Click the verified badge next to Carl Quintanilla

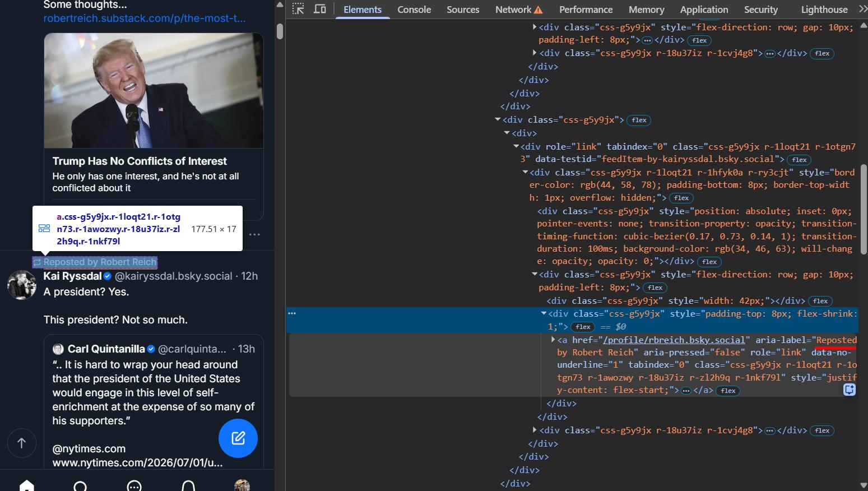(x=151, y=349)
